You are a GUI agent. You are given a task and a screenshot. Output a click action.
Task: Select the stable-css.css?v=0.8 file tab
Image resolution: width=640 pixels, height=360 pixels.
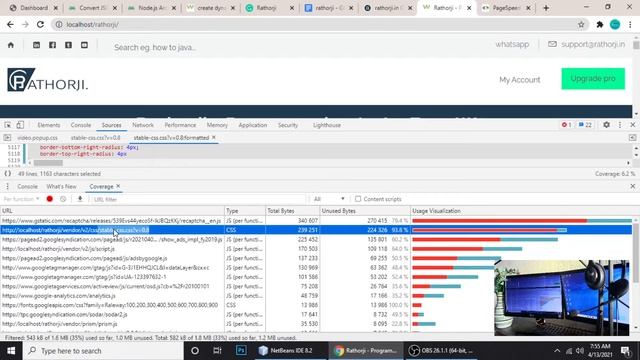click(96, 138)
